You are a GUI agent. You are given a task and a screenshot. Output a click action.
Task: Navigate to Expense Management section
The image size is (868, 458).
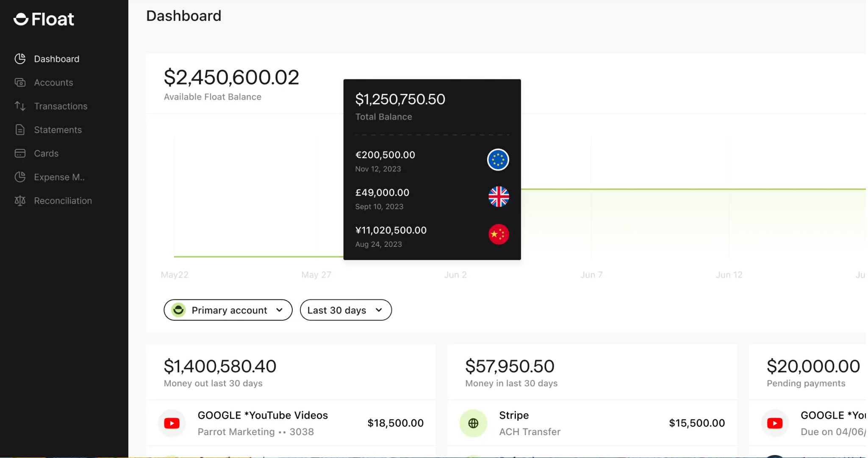(x=59, y=177)
